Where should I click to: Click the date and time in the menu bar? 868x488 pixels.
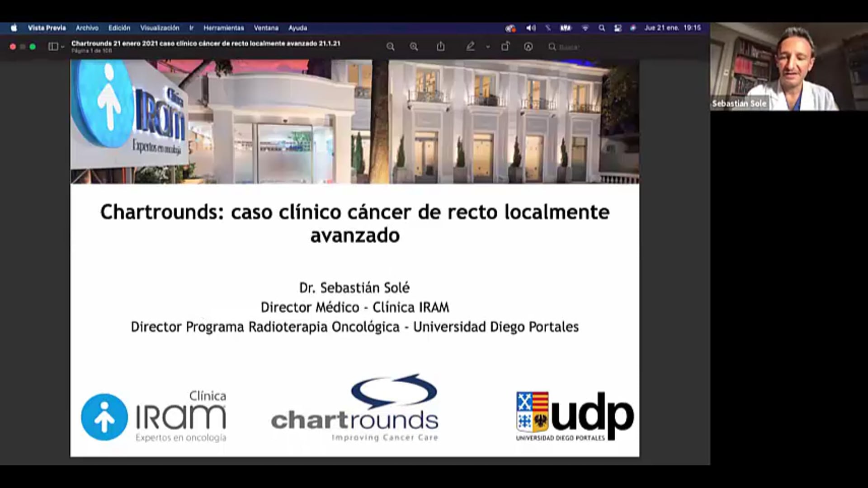coord(672,28)
